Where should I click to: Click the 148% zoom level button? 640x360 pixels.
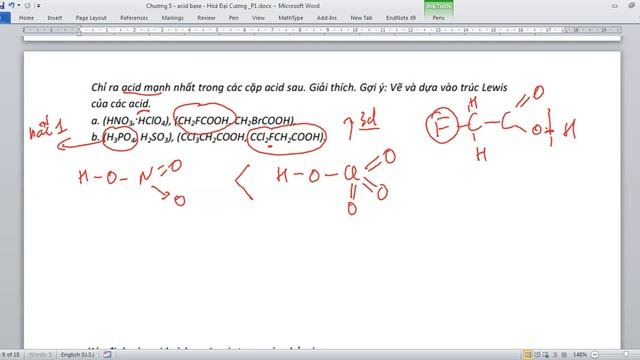(580, 355)
